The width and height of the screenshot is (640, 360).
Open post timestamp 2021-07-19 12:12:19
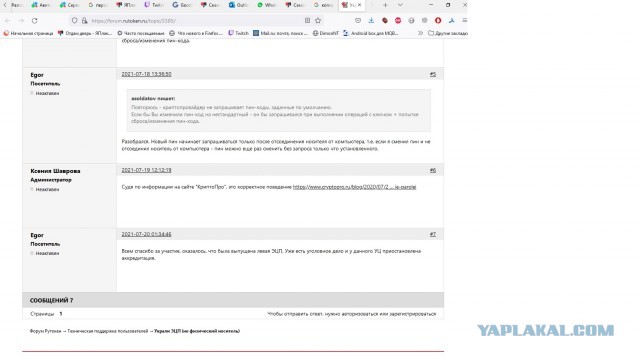pos(146,170)
